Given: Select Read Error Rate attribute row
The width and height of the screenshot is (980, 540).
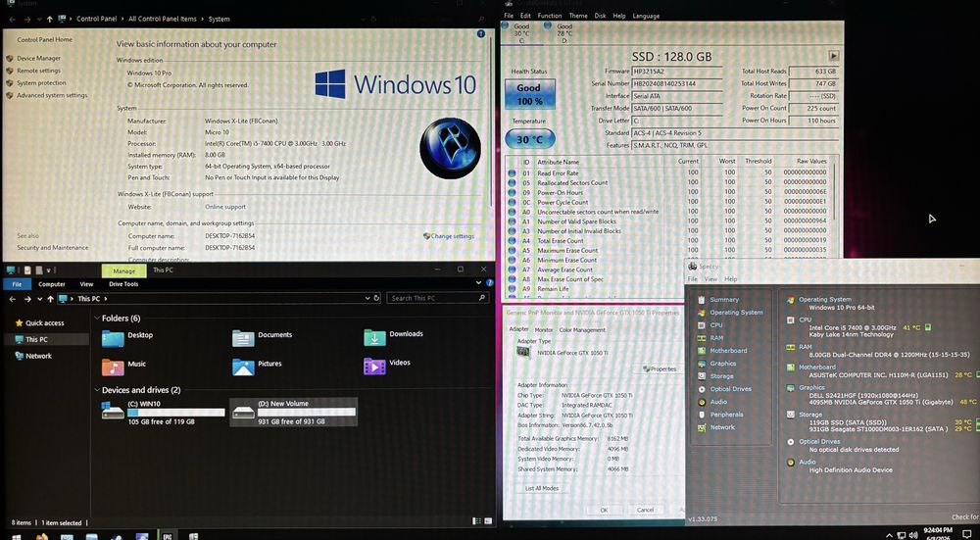Looking at the screenshot, I should [668, 173].
